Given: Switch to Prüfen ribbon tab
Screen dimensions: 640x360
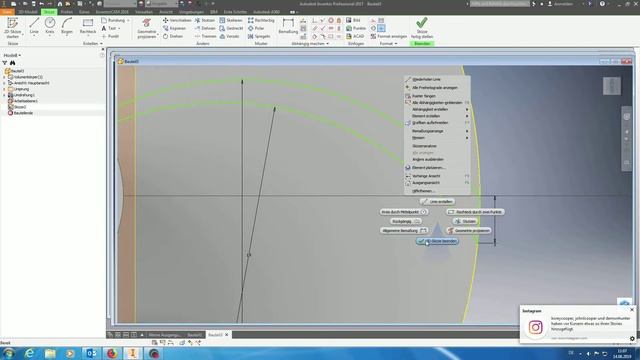Looking at the screenshot, I should (67, 12).
